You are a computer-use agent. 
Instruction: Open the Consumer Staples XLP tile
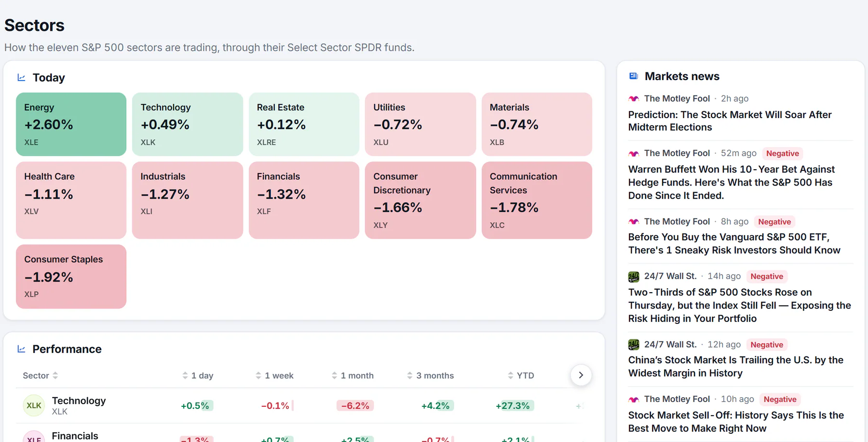point(71,277)
